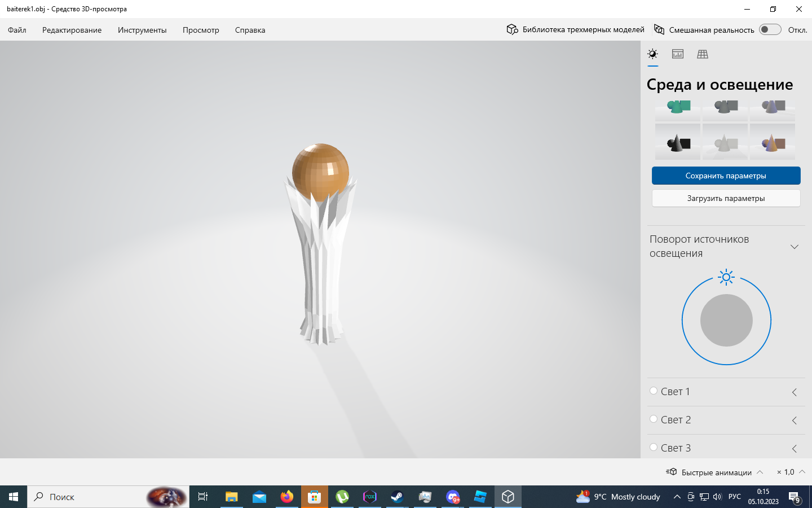The height and width of the screenshot is (508, 812).
Task: Expand the Свет 1 chevron
Action: pos(795,392)
